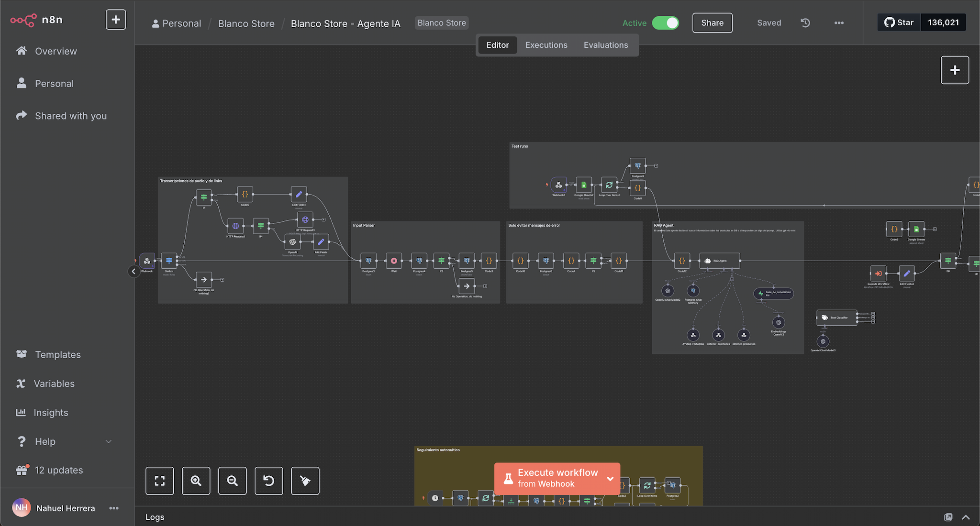This screenshot has height=526, width=980.
Task: Select the Postgres Chat Memory sub-node
Action: 693,291
